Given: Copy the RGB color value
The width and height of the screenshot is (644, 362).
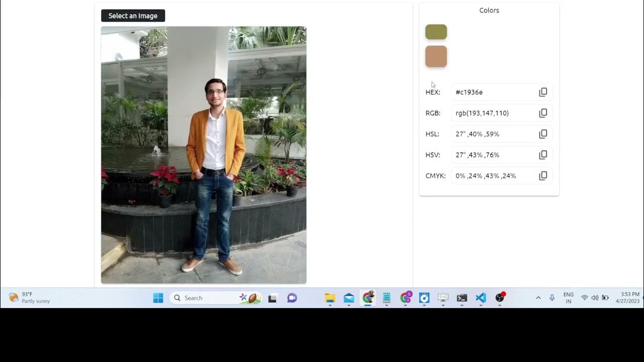Looking at the screenshot, I should [543, 113].
